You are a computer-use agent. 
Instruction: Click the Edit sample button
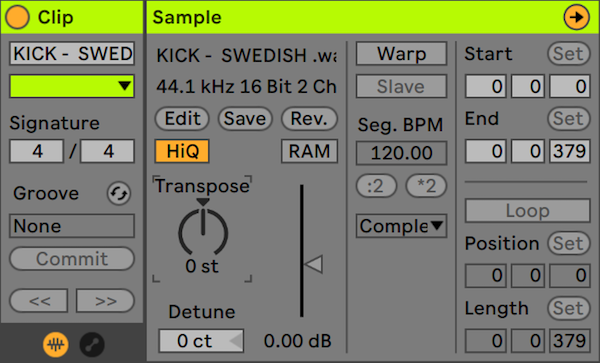182,119
